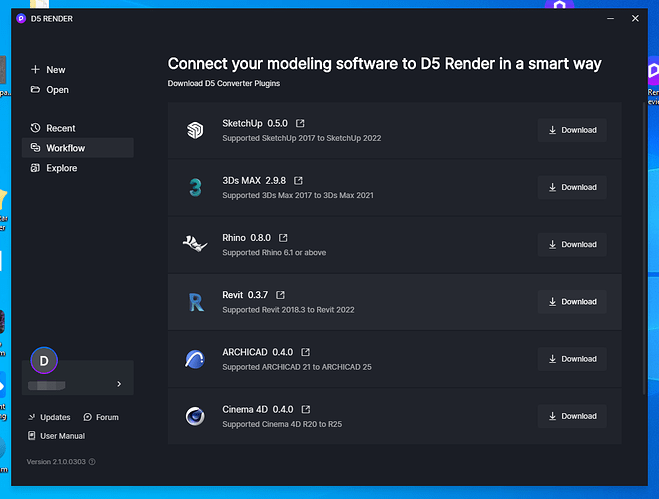Screen dimensions: 659x499
Task: Open Revit 0.3.7 external link icon
Action: coord(280,295)
